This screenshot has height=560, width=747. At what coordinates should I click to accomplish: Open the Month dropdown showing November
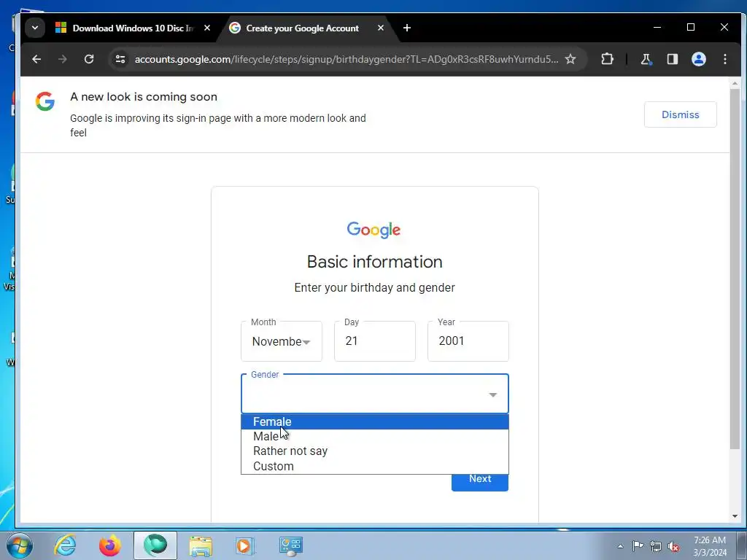pos(281,341)
